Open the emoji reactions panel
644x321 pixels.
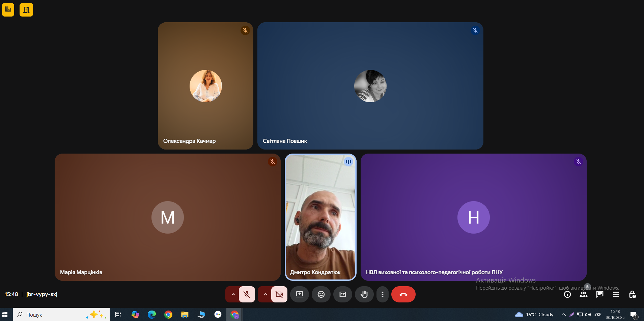pos(321,294)
